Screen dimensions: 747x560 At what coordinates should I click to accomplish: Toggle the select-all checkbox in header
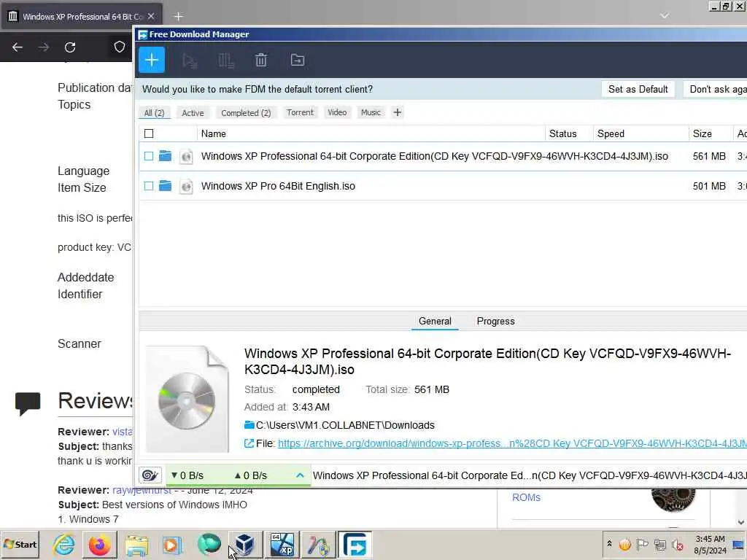click(149, 134)
